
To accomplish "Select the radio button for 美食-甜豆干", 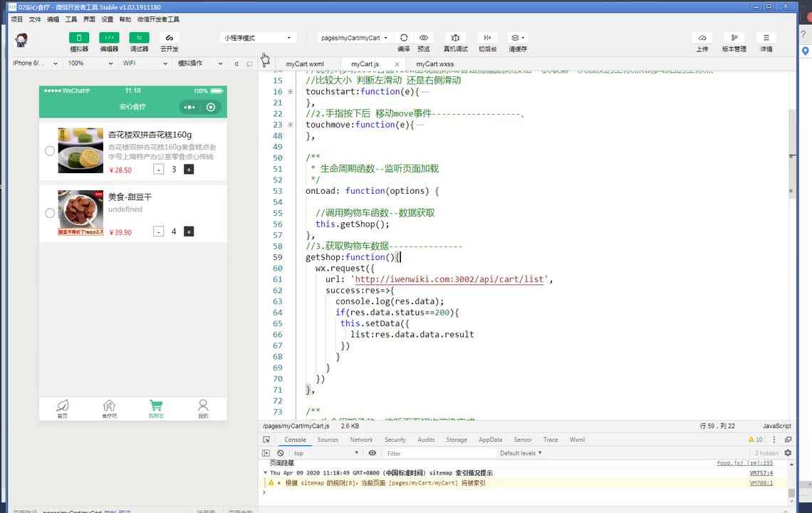I will [x=50, y=213].
